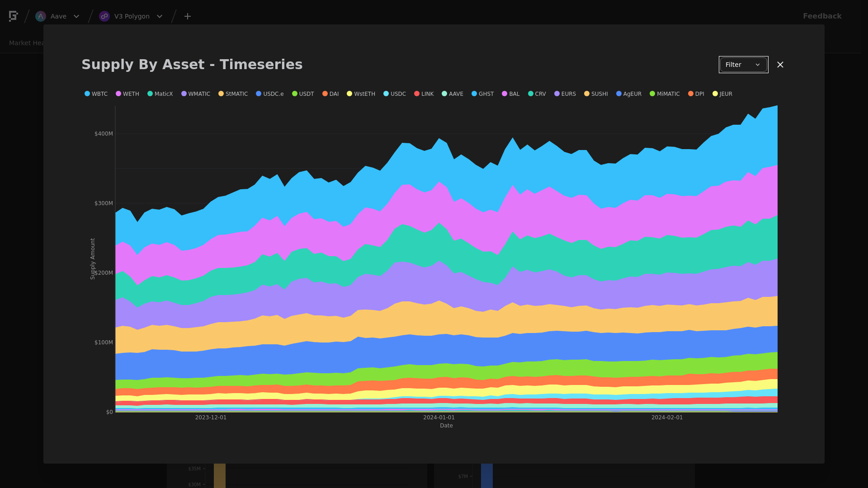Click the Polygon network logo icon
Viewport: 868px width, 488px height.
(x=104, y=16)
